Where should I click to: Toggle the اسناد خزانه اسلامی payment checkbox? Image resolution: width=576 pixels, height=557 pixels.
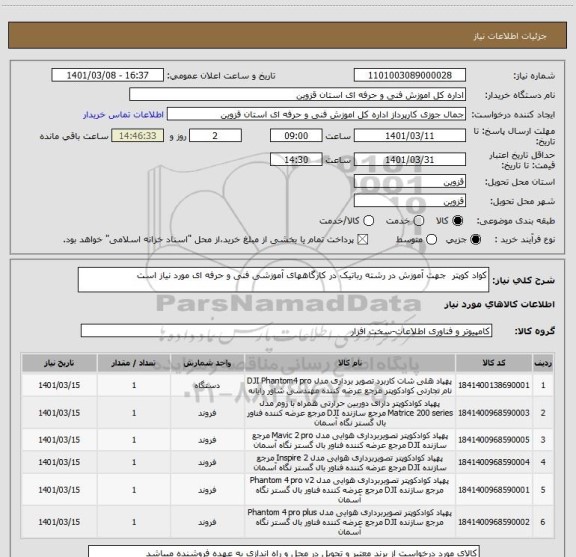pyautogui.click(x=363, y=240)
